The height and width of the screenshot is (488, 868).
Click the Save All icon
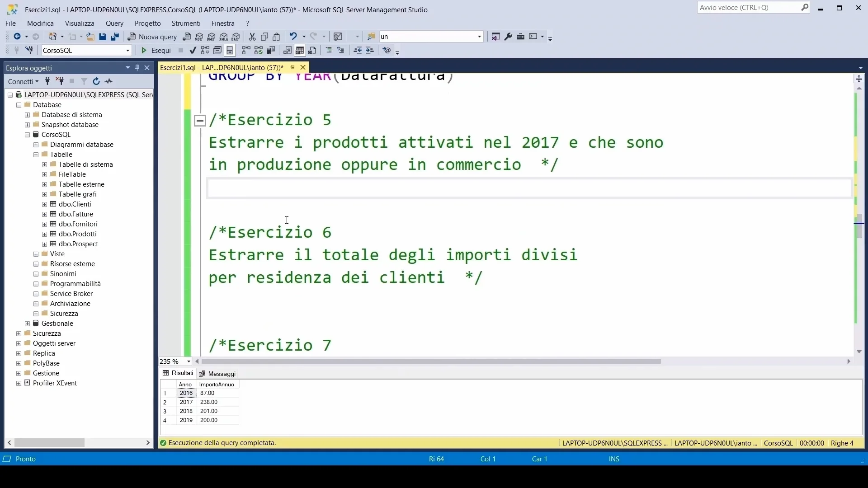click(x=115, y=37)
